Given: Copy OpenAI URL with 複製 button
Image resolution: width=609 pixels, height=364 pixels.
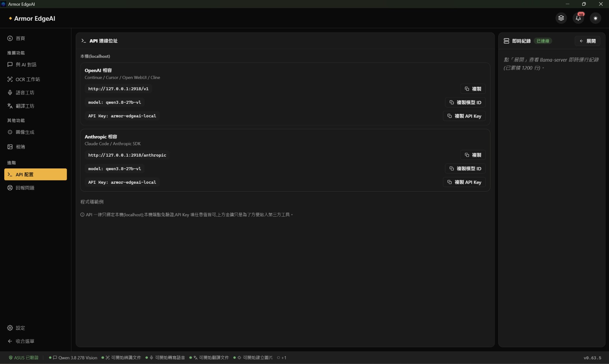Looking at the screenshot, I should 473,89.
